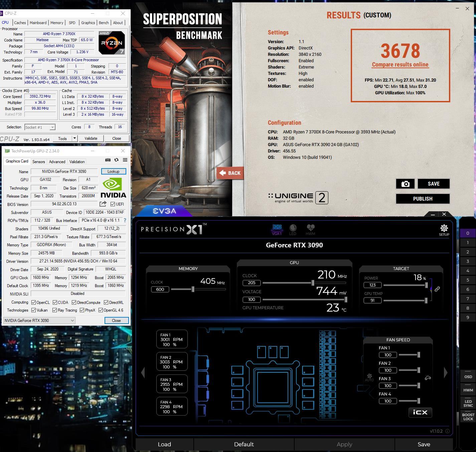This screenshot has width=476, height=452.
Task: Click Compare results online link
Action: 400,65
